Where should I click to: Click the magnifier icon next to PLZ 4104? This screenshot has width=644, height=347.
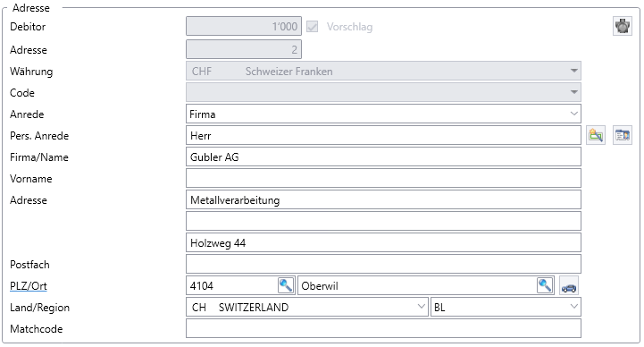286,285
